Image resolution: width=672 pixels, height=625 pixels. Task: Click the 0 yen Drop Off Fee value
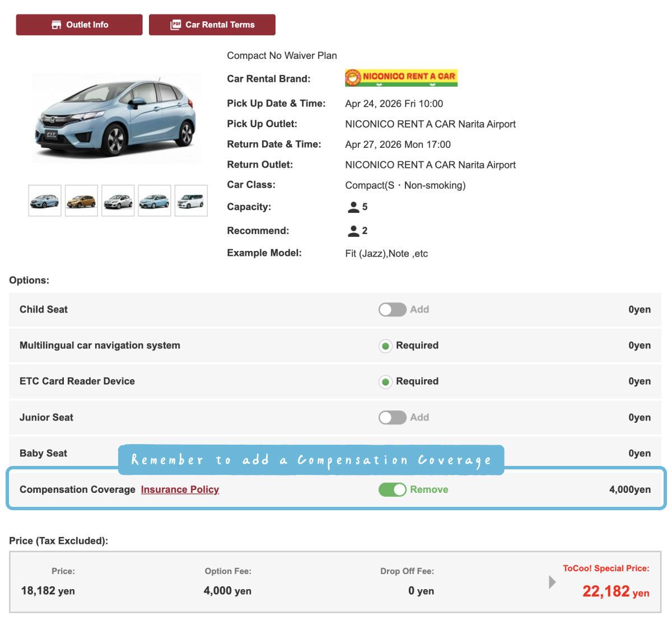[x=421, y=591]
